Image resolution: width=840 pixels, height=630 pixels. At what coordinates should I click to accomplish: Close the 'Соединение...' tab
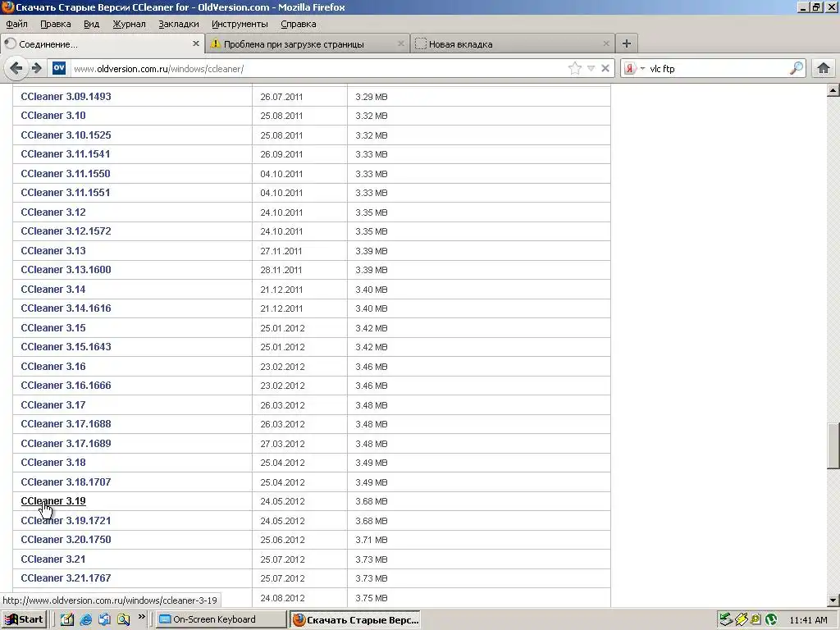(x=196, y=43)
